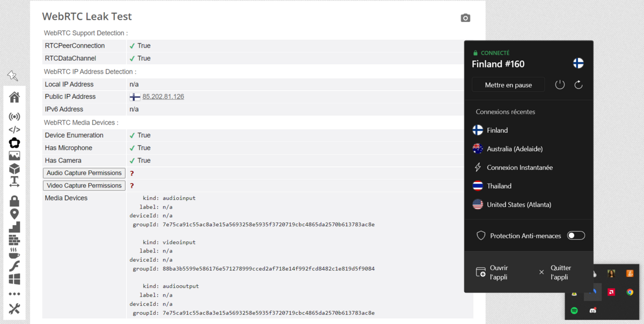Screen dimensions: 644x324
Task: Click the VPN reconnect refresh icon
Action: (579, 84)
